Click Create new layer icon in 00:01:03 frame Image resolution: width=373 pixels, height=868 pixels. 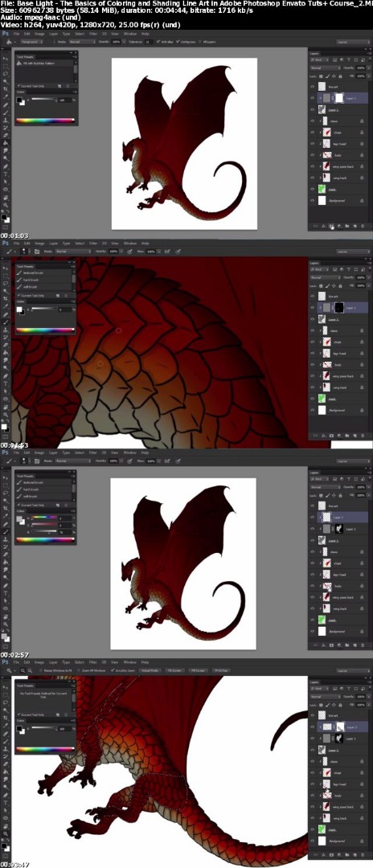(x=355, y=226)
